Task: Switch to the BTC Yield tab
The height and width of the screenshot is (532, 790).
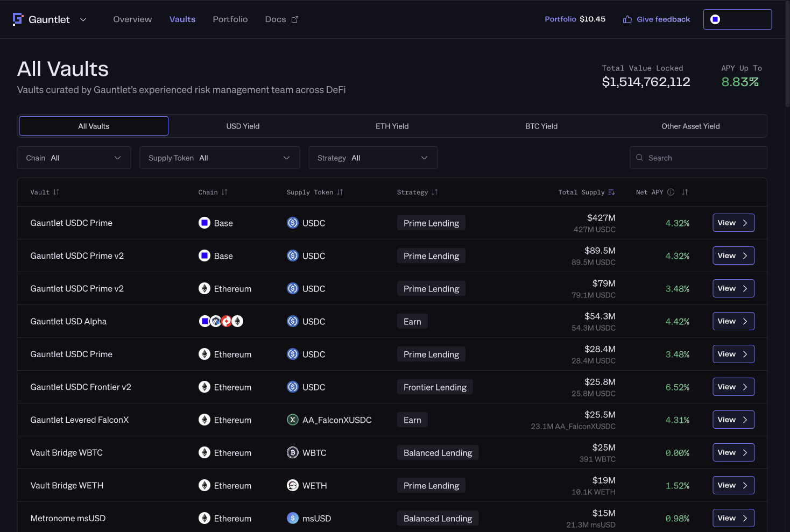Action: 541,126
